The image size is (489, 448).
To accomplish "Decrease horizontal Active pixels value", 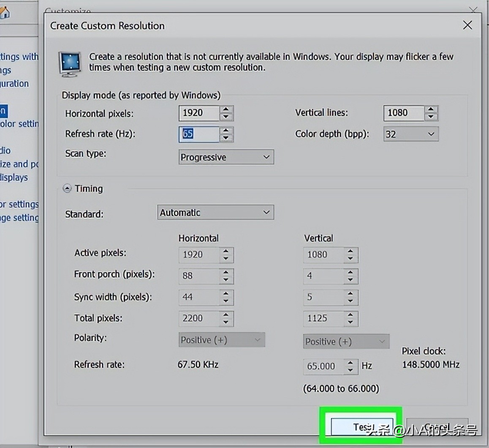I will pyautogui.click(x=226, y=259).
